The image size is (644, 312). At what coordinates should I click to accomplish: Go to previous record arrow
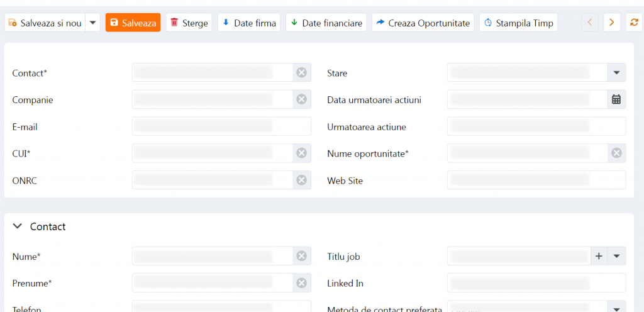point(589,23)
